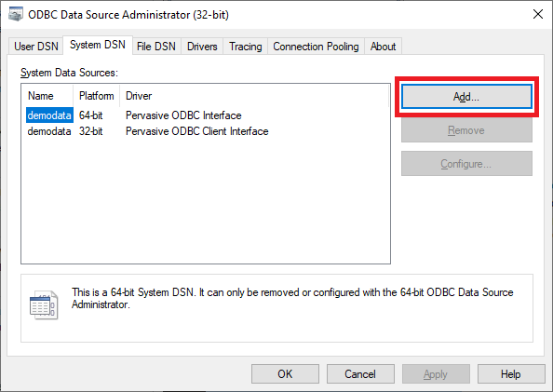Switch to the User DSN tab
The width and height of the screenshot is (553, 392).
(36, 47)
